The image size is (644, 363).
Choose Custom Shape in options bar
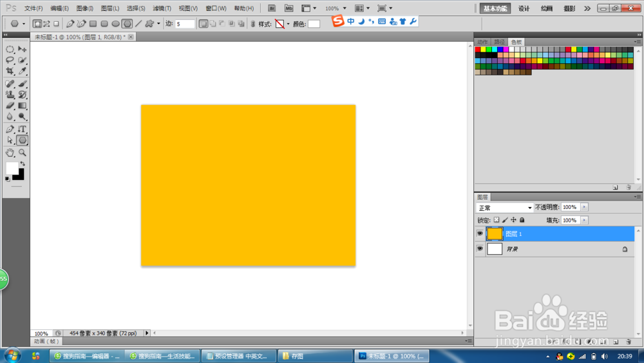[149, 24]
